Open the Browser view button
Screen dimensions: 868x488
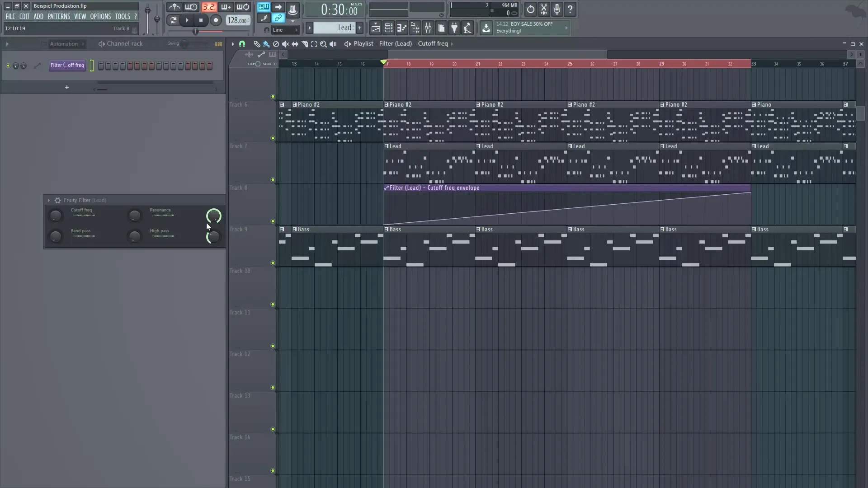(415, 28)
